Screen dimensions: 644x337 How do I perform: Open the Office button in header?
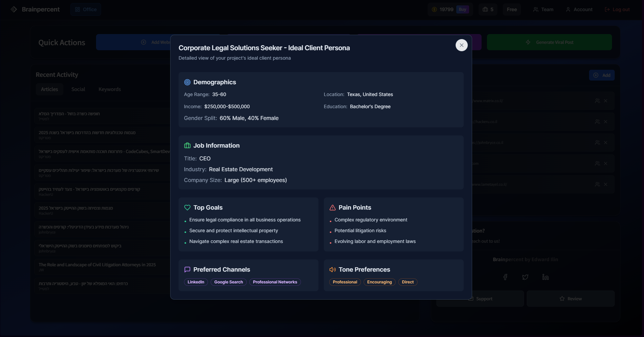(x=86, y=9)
